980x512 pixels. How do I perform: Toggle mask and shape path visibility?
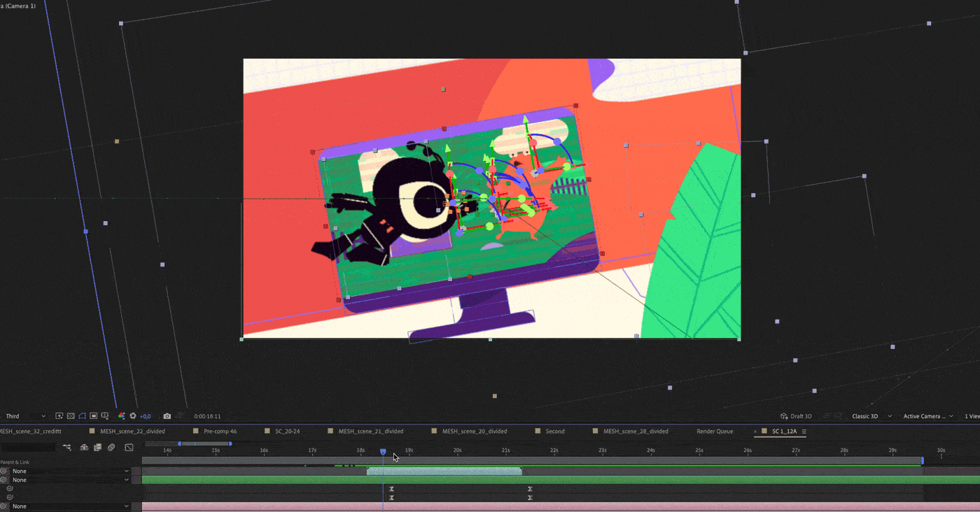(82, 416)
